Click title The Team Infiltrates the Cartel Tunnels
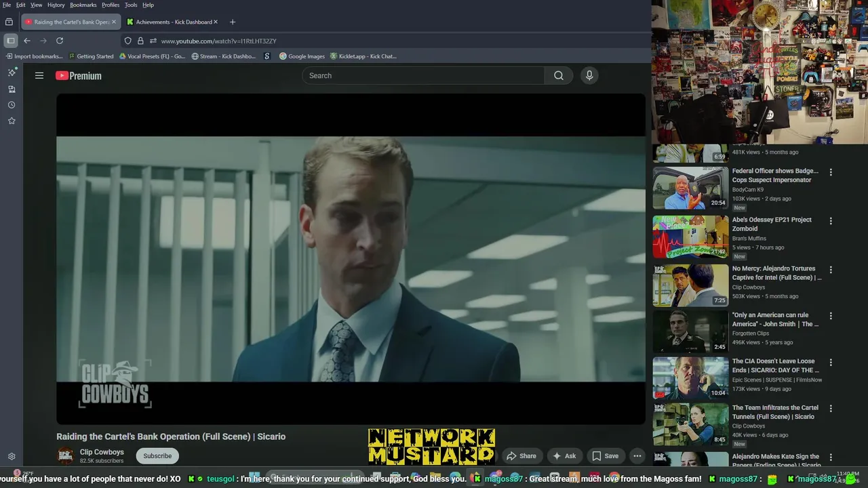This screenshot has height=488, width=868. point(775,412)
